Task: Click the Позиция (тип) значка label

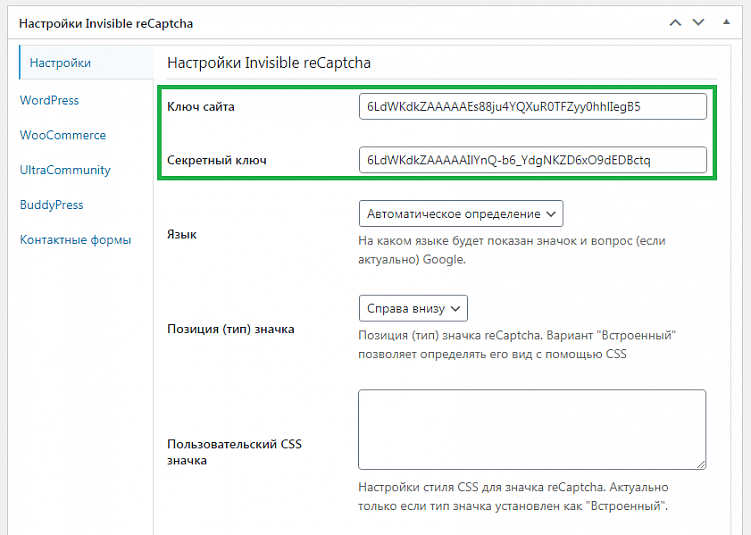Action: pos(230,329)
